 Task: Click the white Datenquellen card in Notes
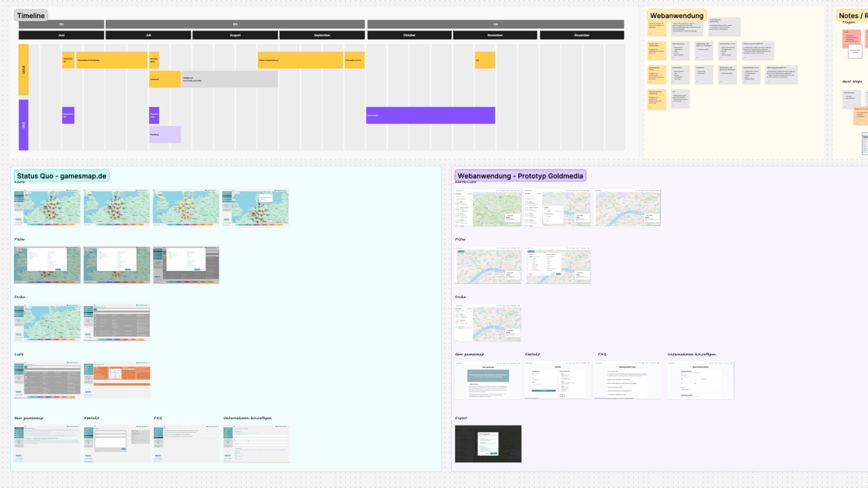pyautogui.click(x=855, y=51)
